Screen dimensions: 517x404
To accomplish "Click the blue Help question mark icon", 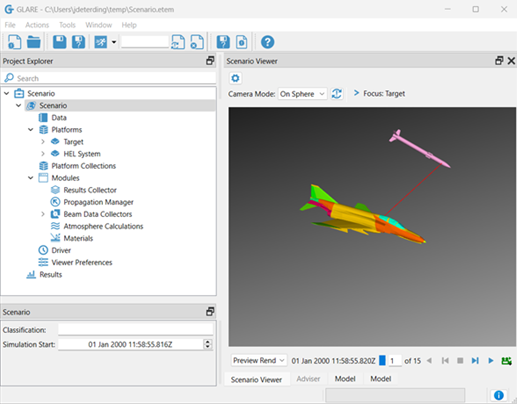I will [267, 42].
